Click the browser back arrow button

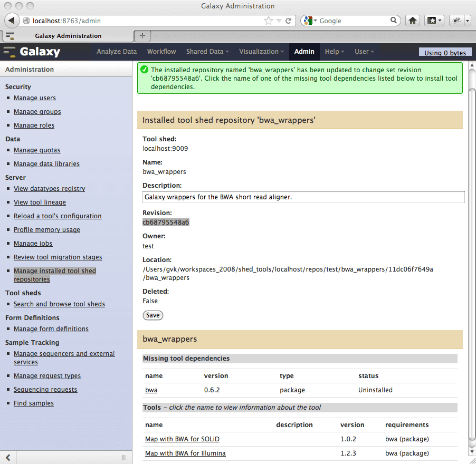click(x=12, y=21)
